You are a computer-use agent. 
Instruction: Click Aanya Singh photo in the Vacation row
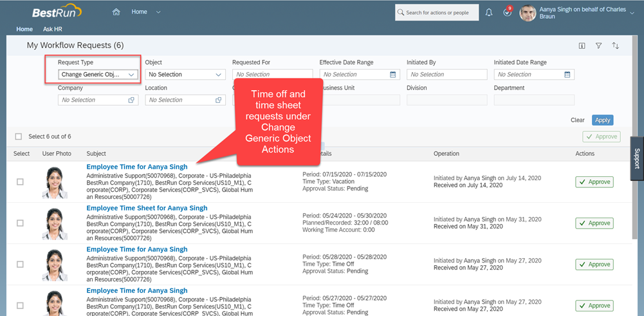click(x=55, y=182)
